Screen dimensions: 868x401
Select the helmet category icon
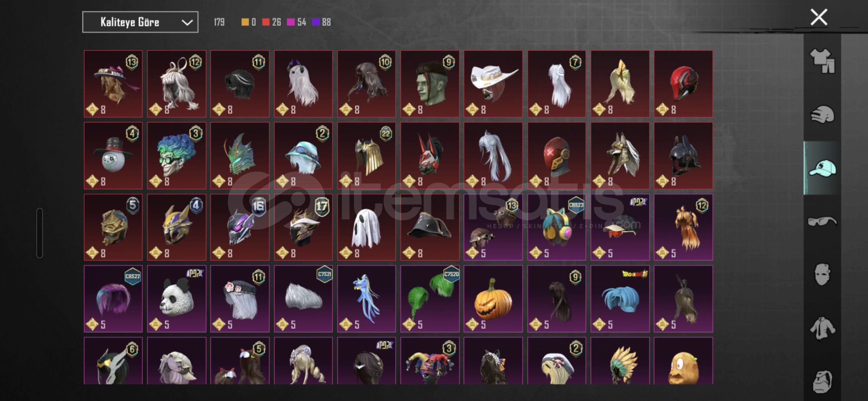tap(822, 115)
